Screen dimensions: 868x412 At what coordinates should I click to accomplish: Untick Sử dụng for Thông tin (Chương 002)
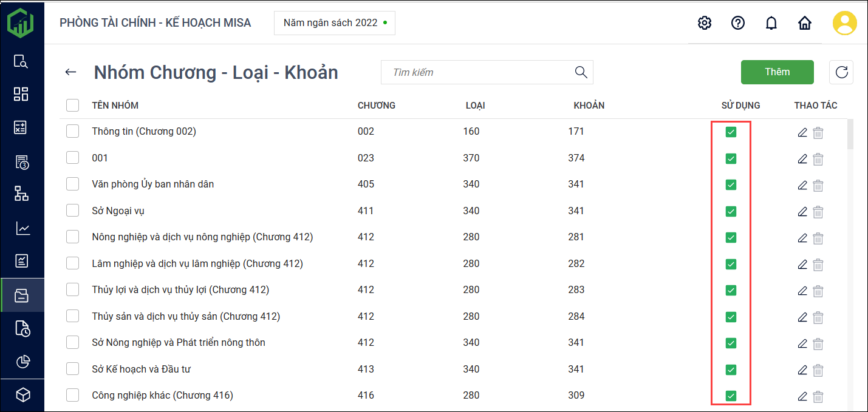[731, 132]
